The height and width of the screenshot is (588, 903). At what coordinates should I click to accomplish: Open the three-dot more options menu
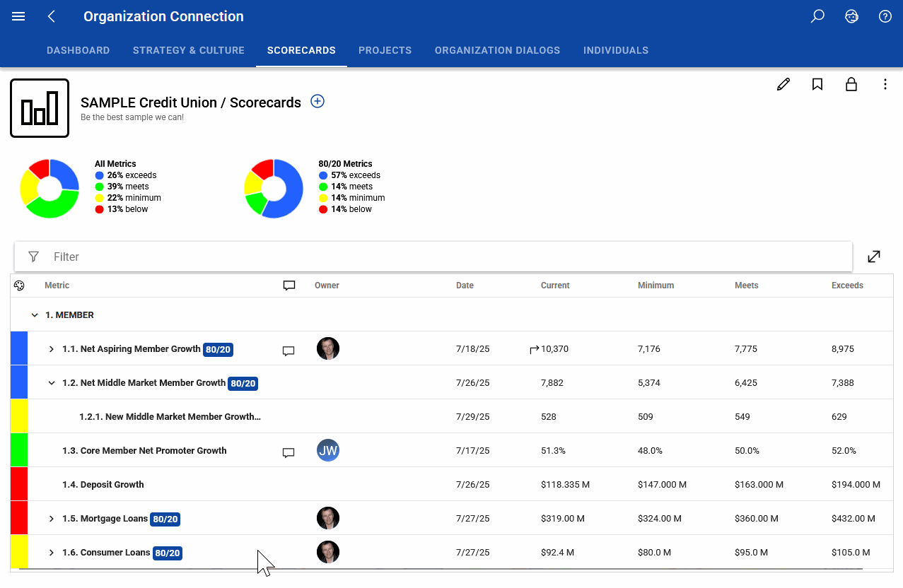coord(885,85)
